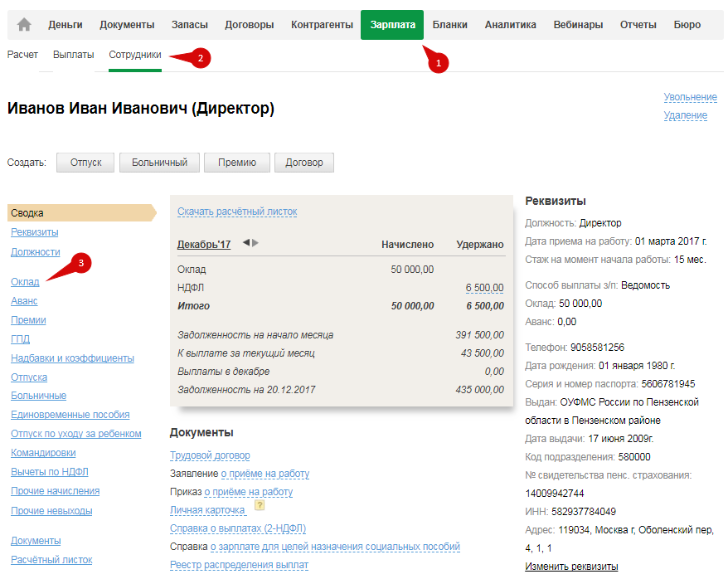Click the Удаление link

coord(685,115)
